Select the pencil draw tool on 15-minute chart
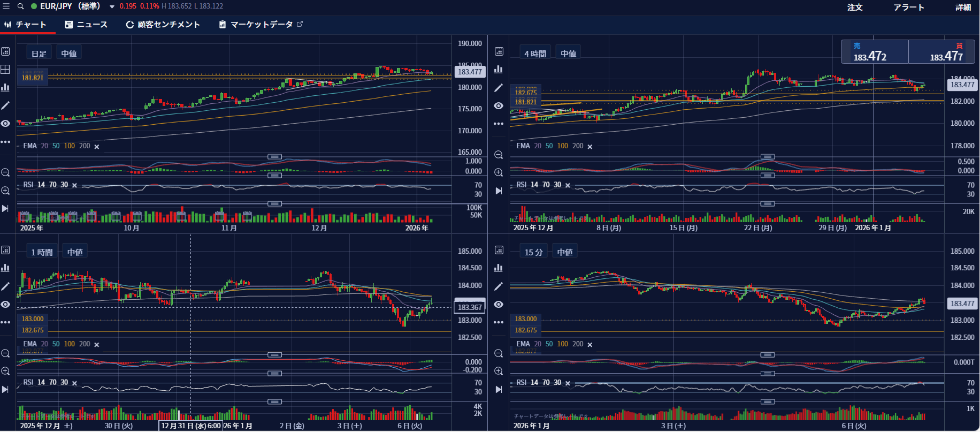The image size is (980, 432). click(x=499, y=286)
